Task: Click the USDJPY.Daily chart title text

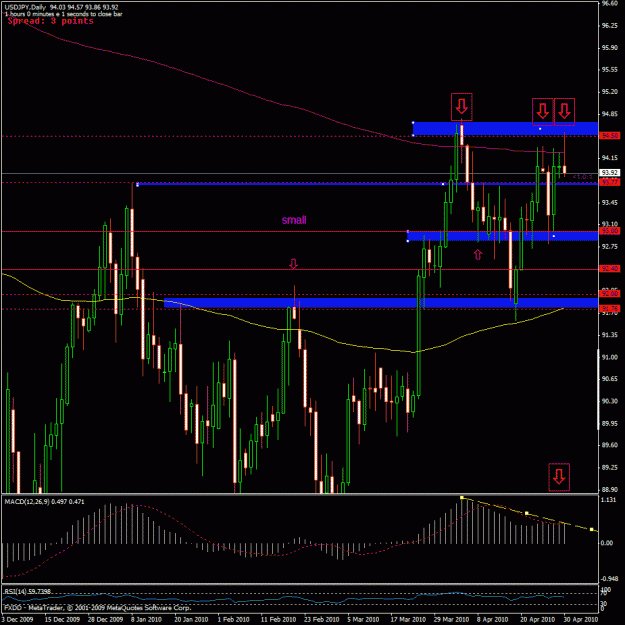Action: tap(26, 7)
